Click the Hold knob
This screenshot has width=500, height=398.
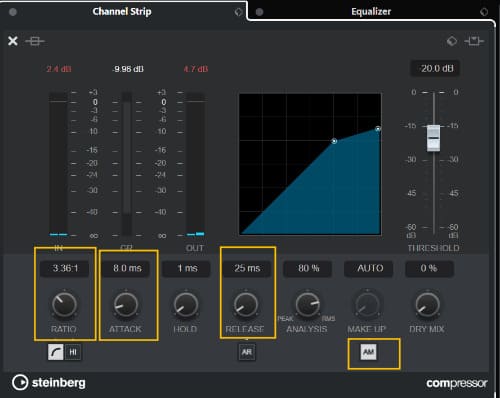click(x=186, y=304)
